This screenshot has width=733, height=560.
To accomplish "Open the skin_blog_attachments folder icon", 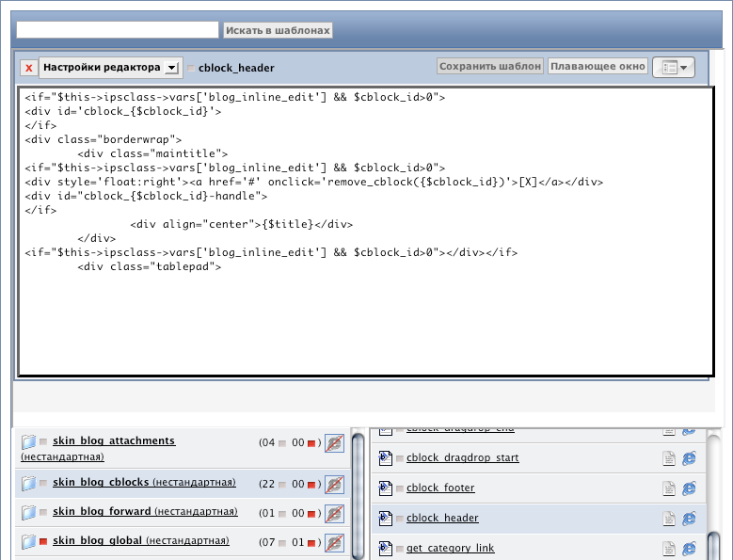I will [28, 441].
